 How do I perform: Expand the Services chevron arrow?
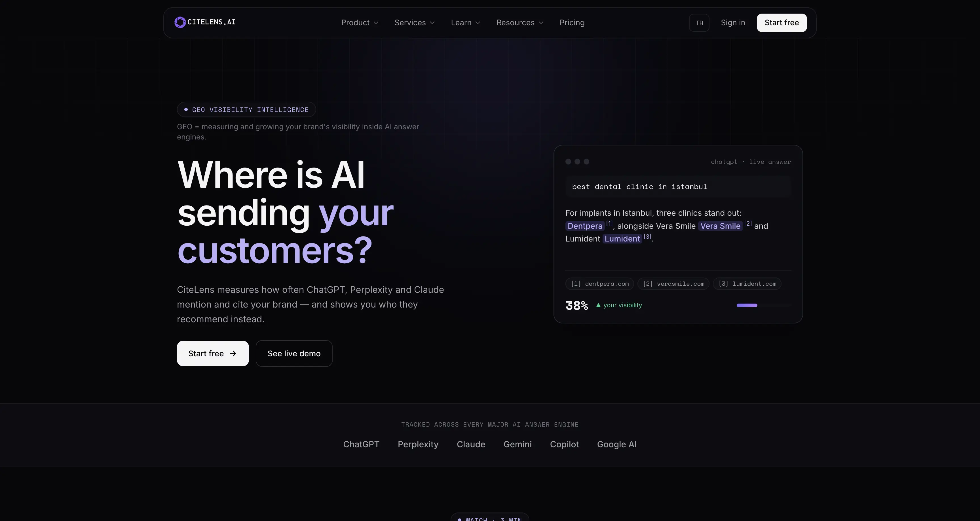pyautogui.click(x=432, y=23)
